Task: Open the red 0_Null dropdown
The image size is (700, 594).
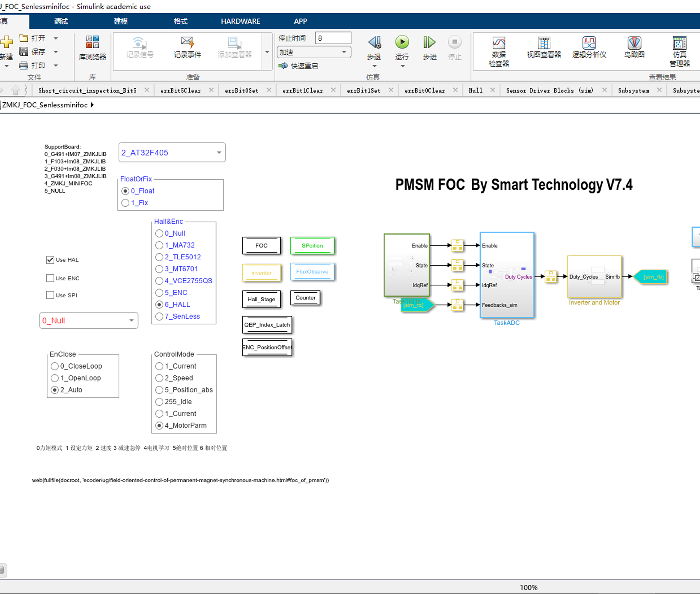Action: (89, 321)
